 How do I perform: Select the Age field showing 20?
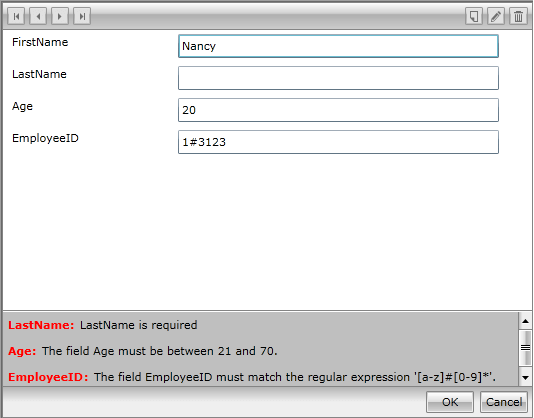(338, 110)
